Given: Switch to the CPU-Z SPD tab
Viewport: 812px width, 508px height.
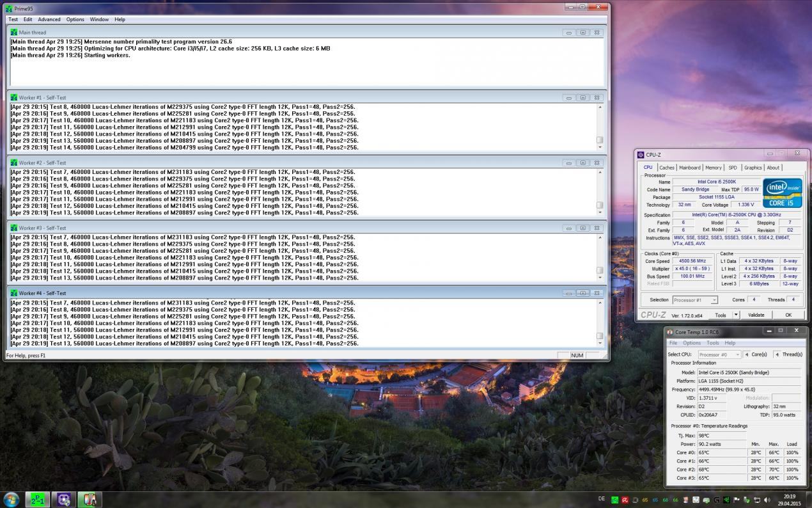Looking at the screenshot, I should point(733,168).
